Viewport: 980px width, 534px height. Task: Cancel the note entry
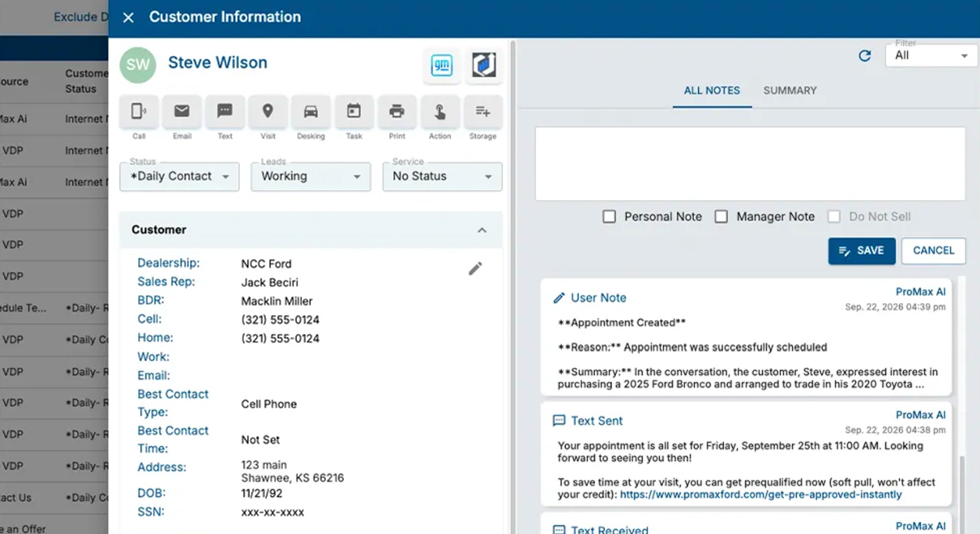[x=934, y=251]
